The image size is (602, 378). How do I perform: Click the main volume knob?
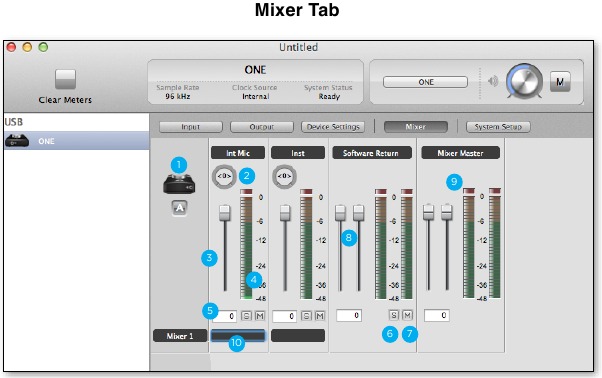point(524,81)
